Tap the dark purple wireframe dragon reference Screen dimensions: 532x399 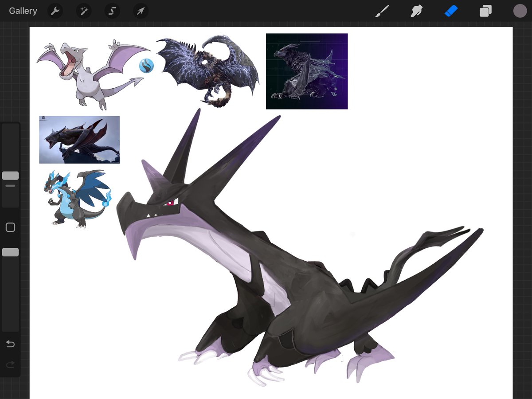tap(307, 71)
